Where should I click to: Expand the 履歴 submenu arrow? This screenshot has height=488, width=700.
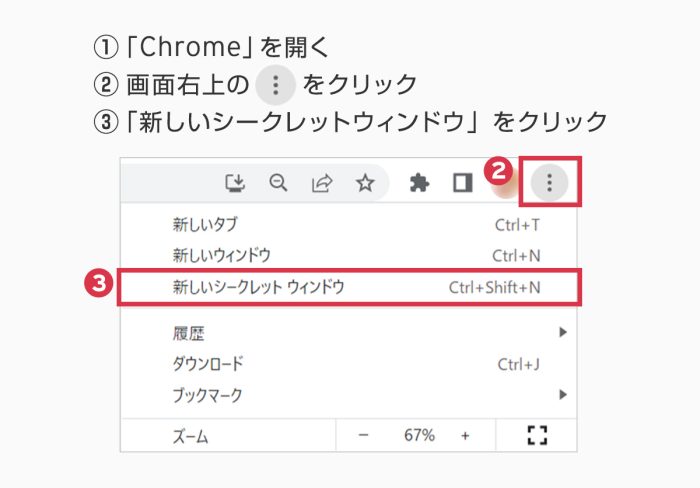point(563,332)
